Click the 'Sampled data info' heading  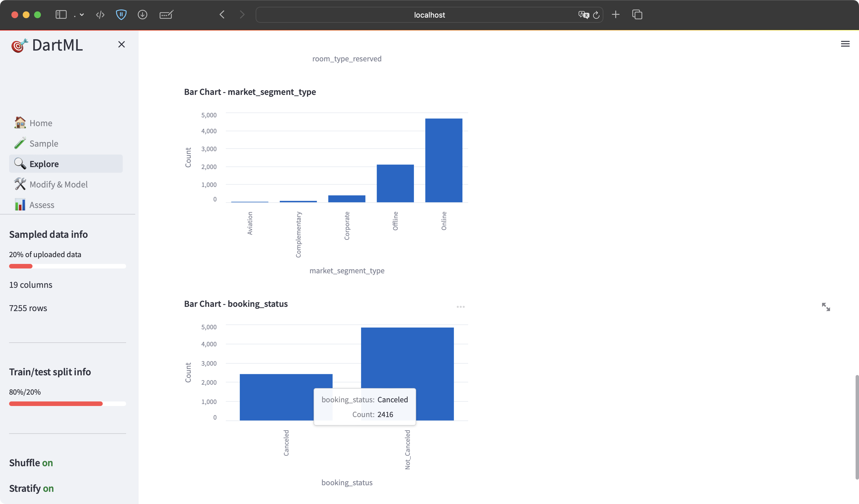tap(48, 234)
